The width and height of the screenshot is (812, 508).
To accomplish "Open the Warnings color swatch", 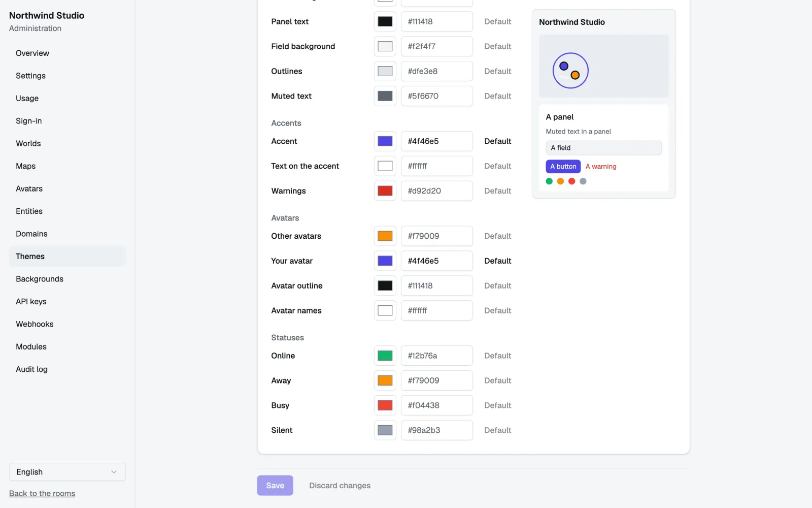I will (x=385, y=191).
